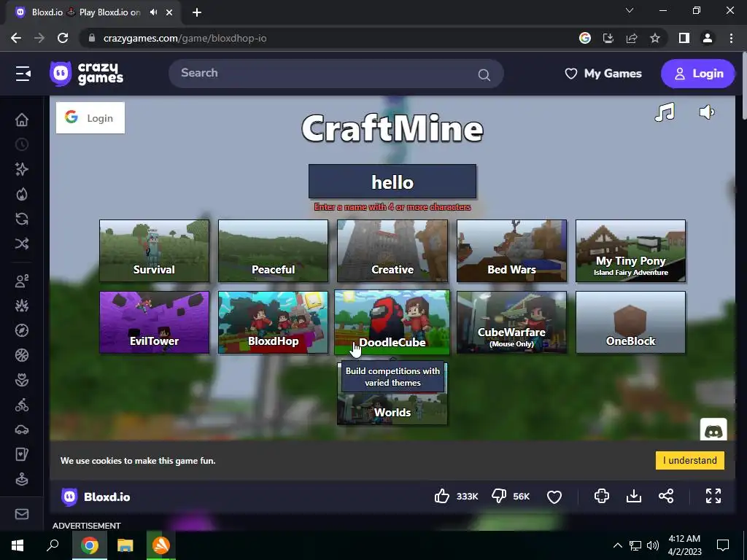The height and width of the screenshot is (560, 747).
Task: Click the mail contact icon in sidebar
Action: coord(22,514)
